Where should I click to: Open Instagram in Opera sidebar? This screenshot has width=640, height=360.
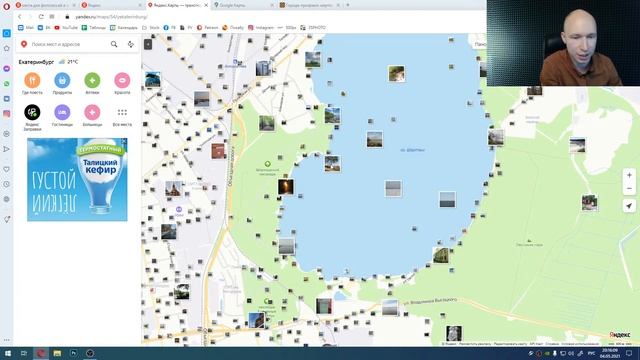click(7, 114)
